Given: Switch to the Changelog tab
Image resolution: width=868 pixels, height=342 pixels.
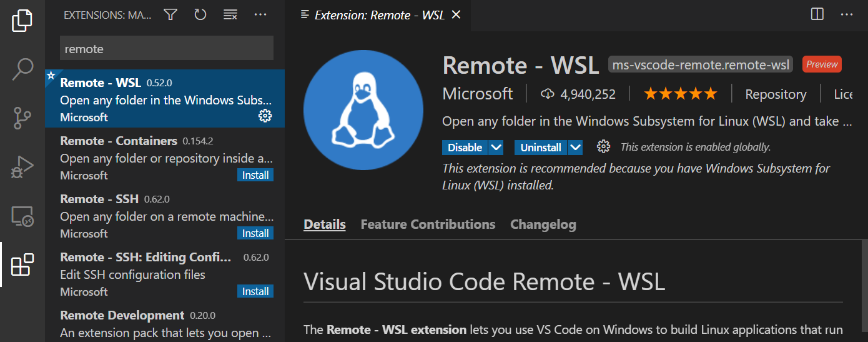Looking at the screenshot, I should click(x=543, y=224).
